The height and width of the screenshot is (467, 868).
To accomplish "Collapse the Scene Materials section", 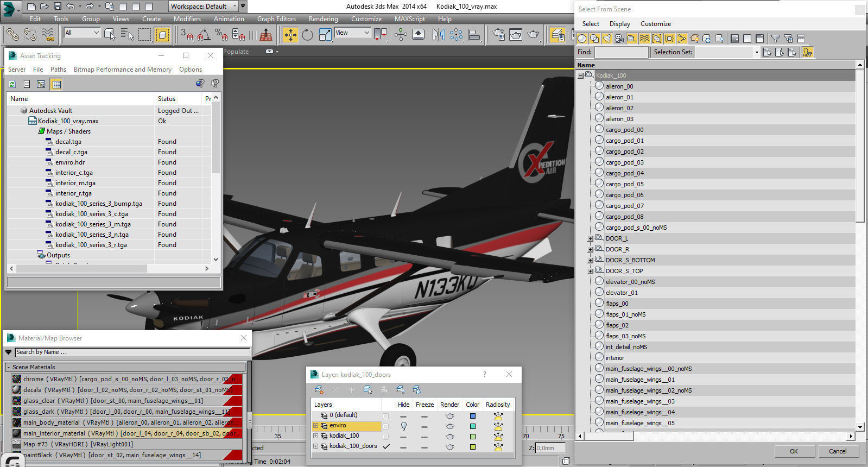I will click(x=8, y=367).
